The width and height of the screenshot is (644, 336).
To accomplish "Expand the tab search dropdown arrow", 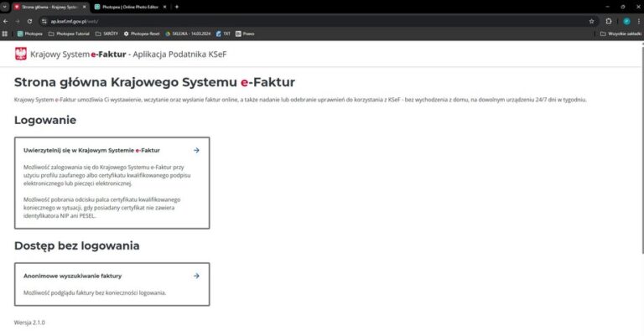I will click(6, 7).
